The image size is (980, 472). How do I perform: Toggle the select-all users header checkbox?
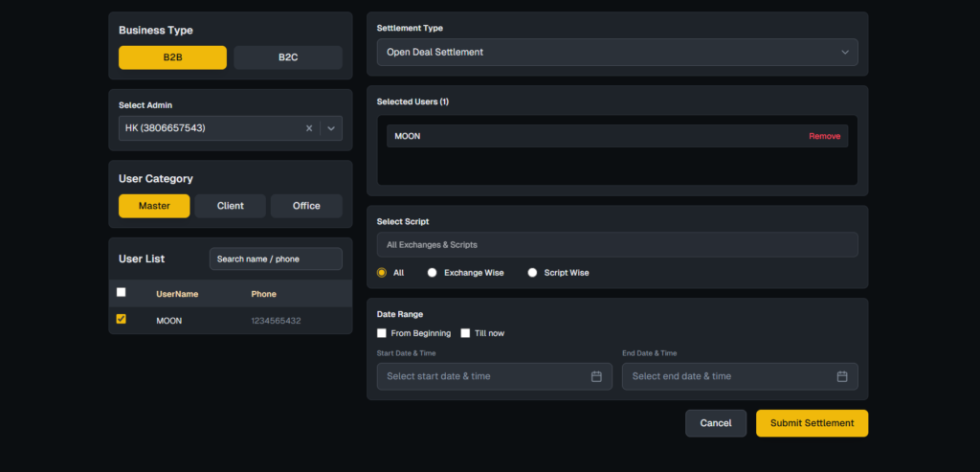point(121,293)
